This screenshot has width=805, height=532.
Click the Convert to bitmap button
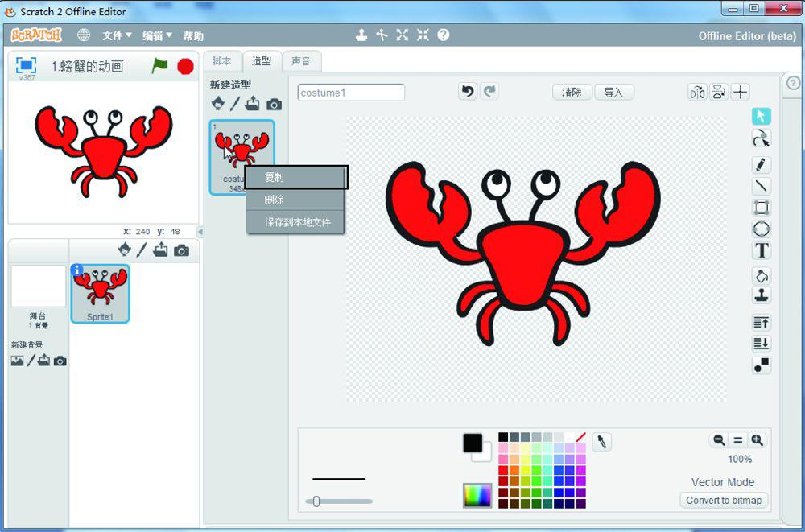click(724, 501)
